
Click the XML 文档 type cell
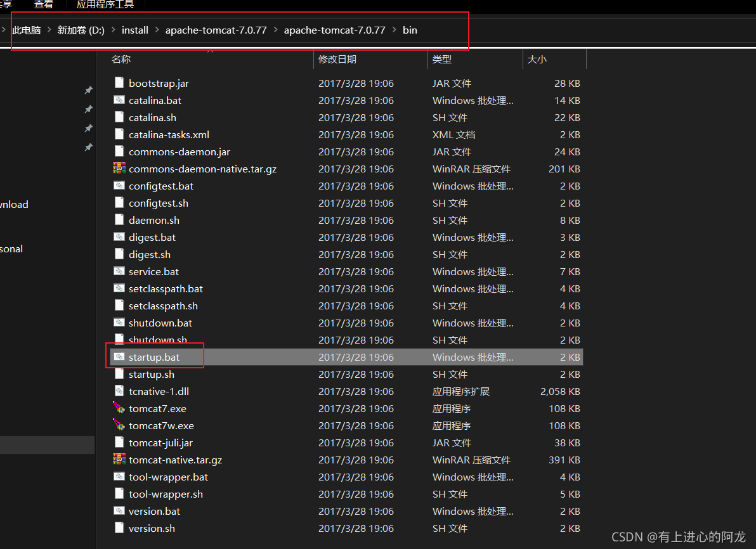(453, 134)
